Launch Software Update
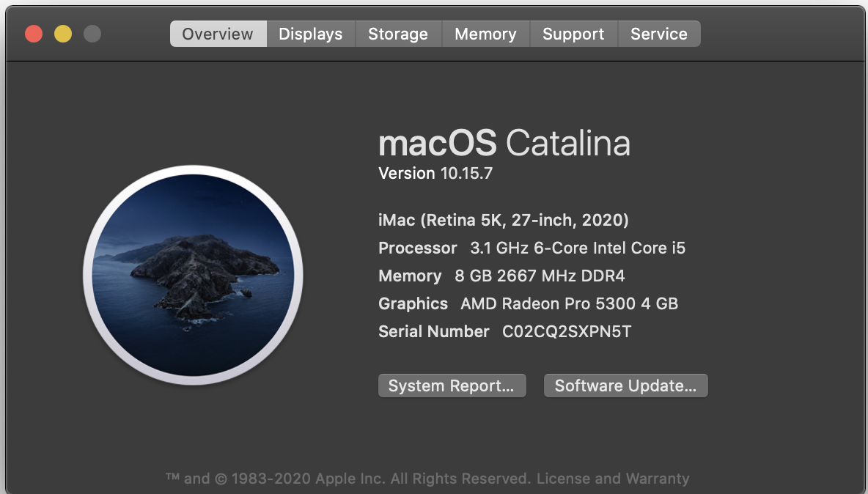The width and height of the screenshot is (868, 494). click(625, 386)
